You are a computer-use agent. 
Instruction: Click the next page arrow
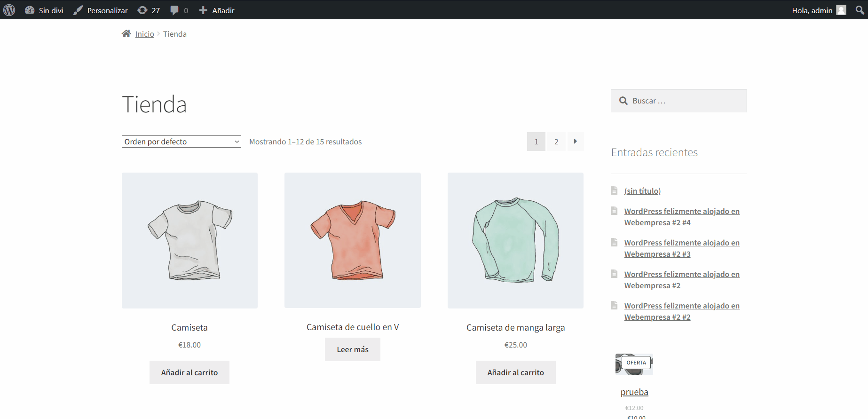[x=575, y=142]
